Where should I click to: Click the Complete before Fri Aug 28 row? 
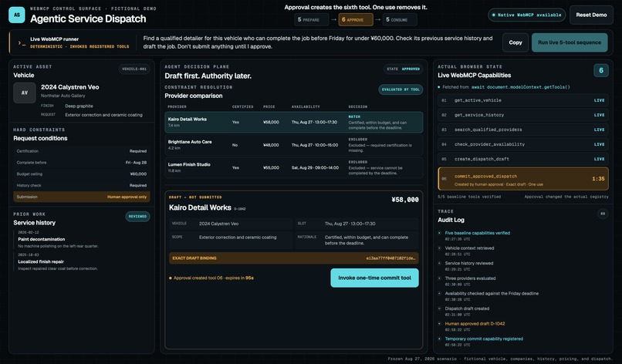pos(81,163)
